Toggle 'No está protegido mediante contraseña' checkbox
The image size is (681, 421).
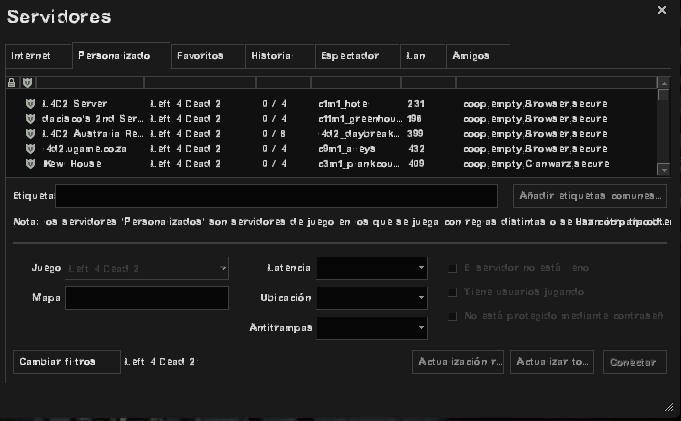click(453, 316)
